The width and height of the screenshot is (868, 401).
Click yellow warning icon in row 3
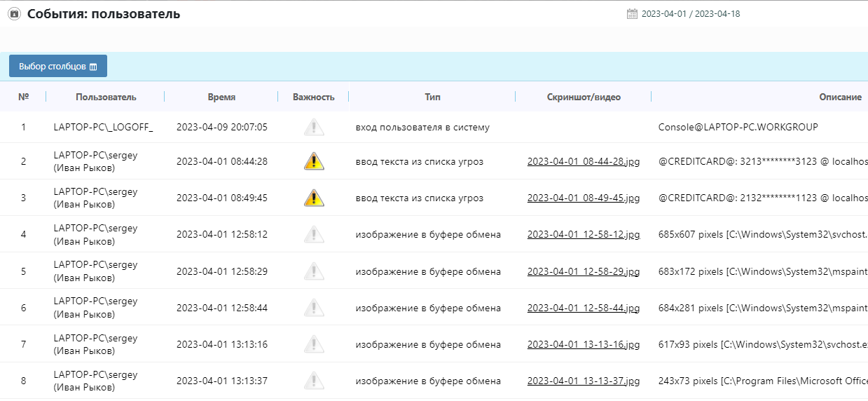click(314, 198)
